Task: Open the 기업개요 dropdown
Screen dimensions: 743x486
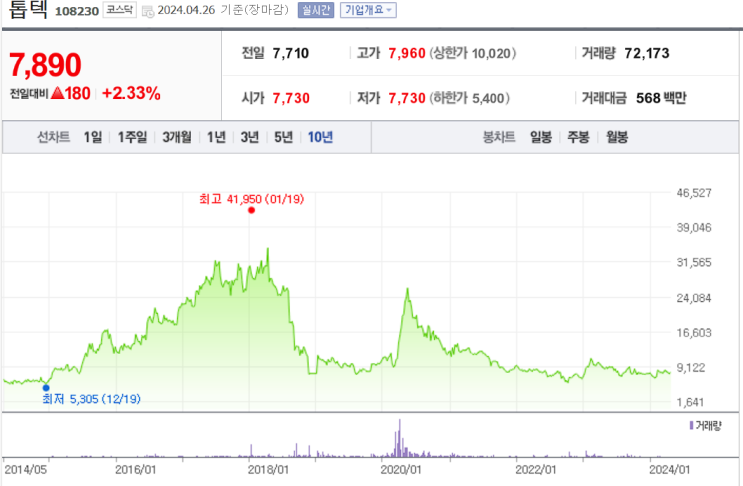Action: click(x=368, y=10)
